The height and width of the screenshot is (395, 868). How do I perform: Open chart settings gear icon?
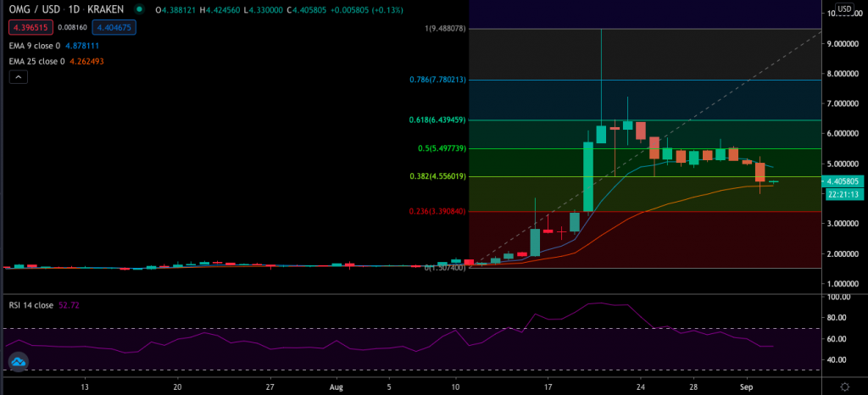844,387
